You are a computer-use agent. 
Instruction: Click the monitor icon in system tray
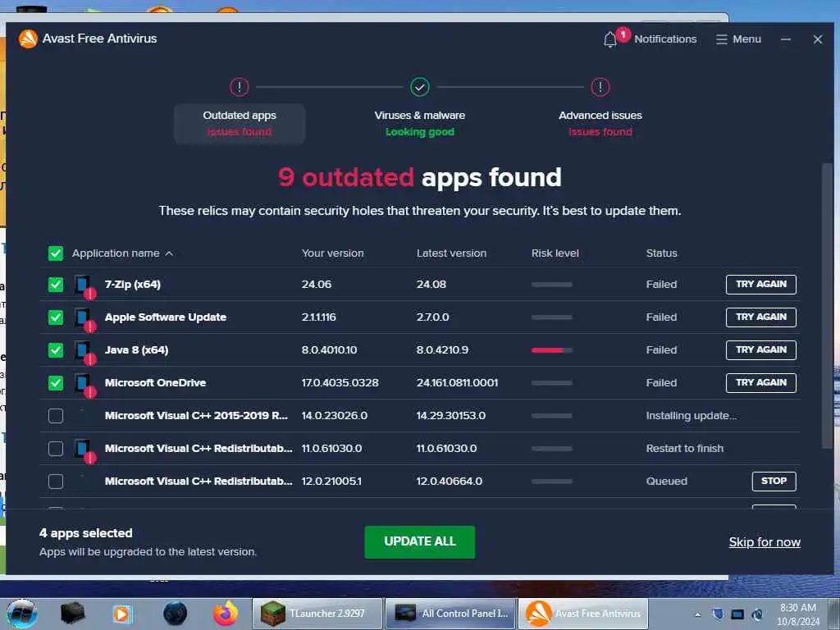pos(737,614)
